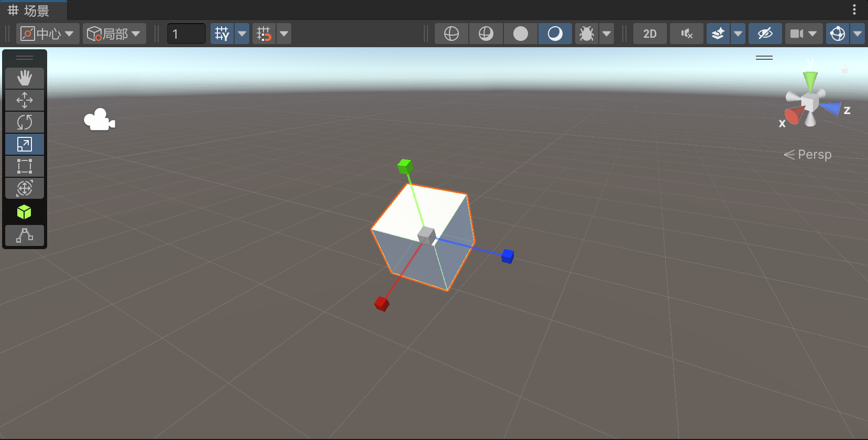Screen dimensions: 868x440
Task: Toggle hidden objects visibility eye
Action: click(765, 34)
